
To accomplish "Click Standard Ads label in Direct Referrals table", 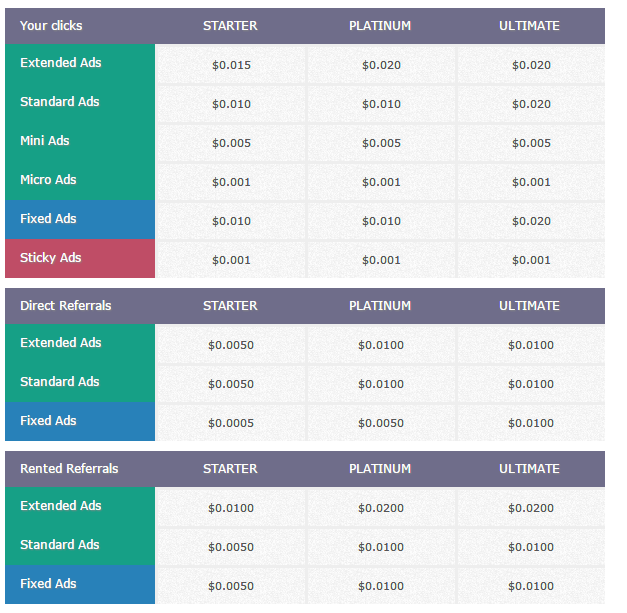I will point(60,382).
